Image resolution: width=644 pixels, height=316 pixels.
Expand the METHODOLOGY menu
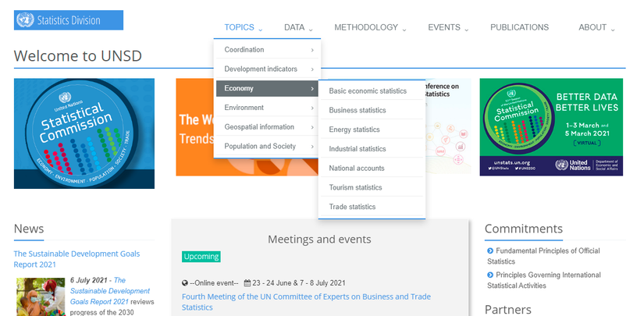coord(370,27)
